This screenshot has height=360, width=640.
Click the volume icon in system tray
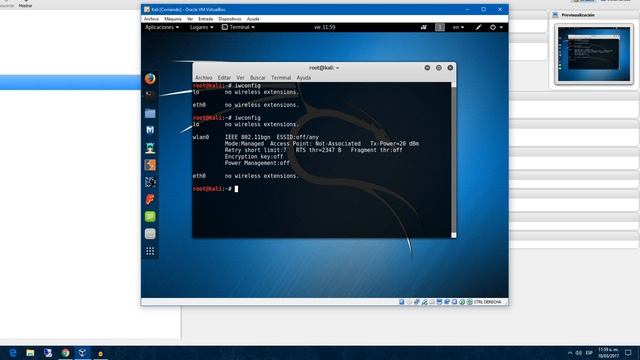pos(579,353)
